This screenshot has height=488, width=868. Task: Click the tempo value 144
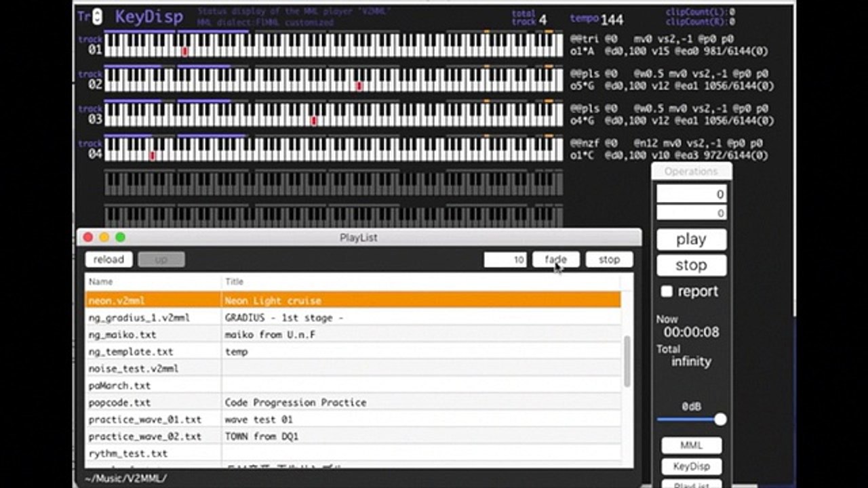[x=612, y=20]
